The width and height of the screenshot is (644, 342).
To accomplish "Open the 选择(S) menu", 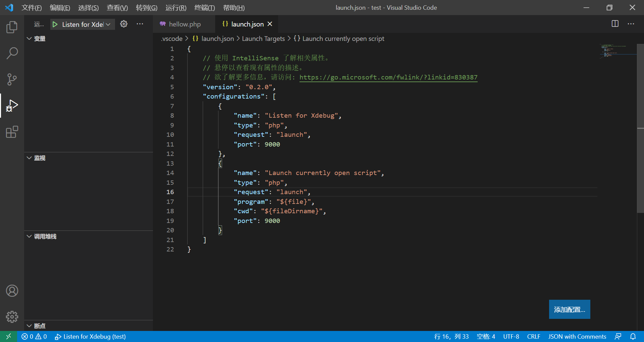I will click(89, 7).
